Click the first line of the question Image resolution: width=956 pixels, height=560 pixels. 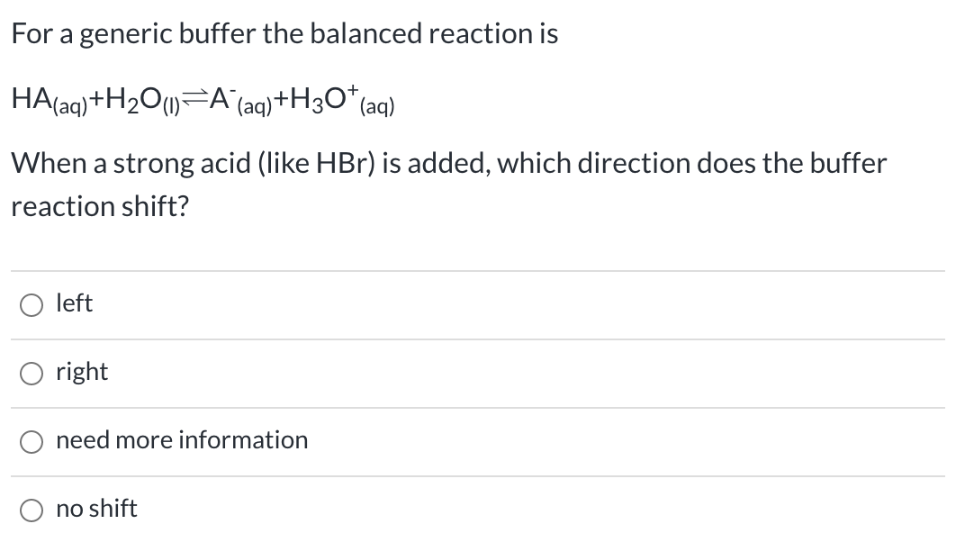(x=284, y=33)
